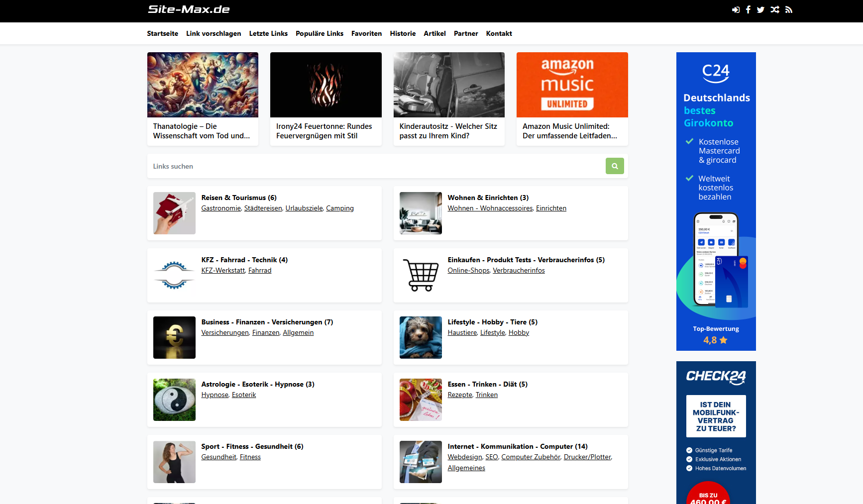Click the shopping cart icon beside Einkaufen category

pyautogui.click(x=421, y=275)
